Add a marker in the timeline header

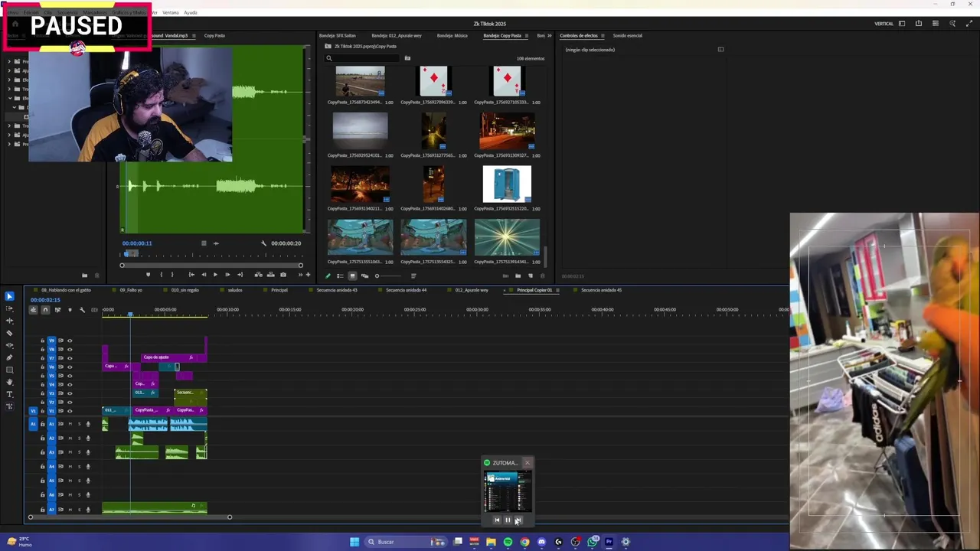(70, 310)
